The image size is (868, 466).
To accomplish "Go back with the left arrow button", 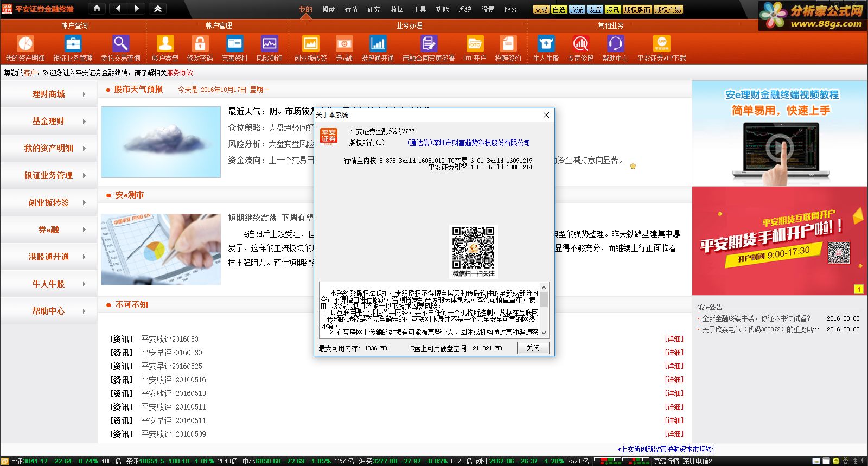I will pos(118,9).
